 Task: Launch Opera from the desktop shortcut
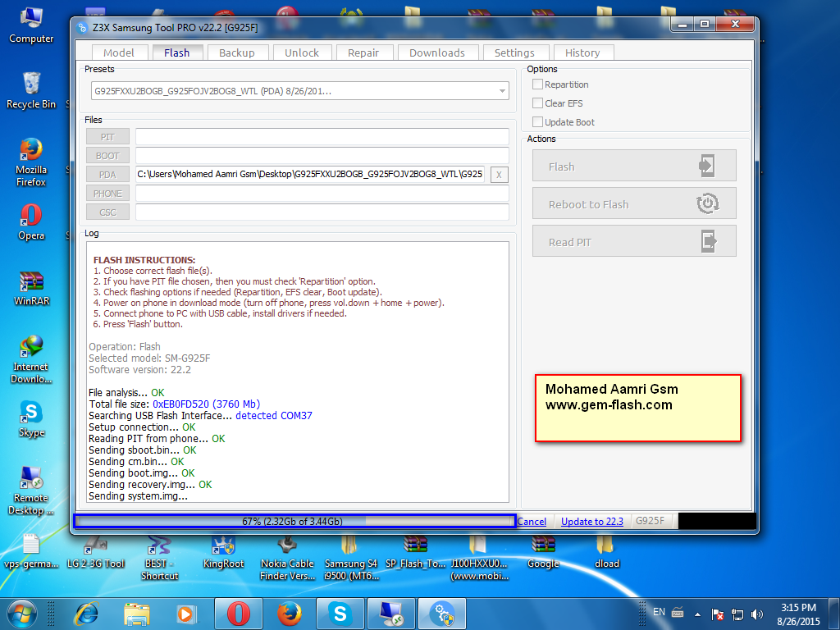click(31, 221)
